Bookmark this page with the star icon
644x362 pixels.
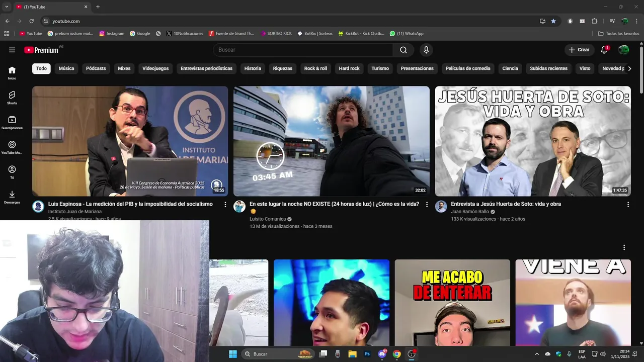(553, 21)
